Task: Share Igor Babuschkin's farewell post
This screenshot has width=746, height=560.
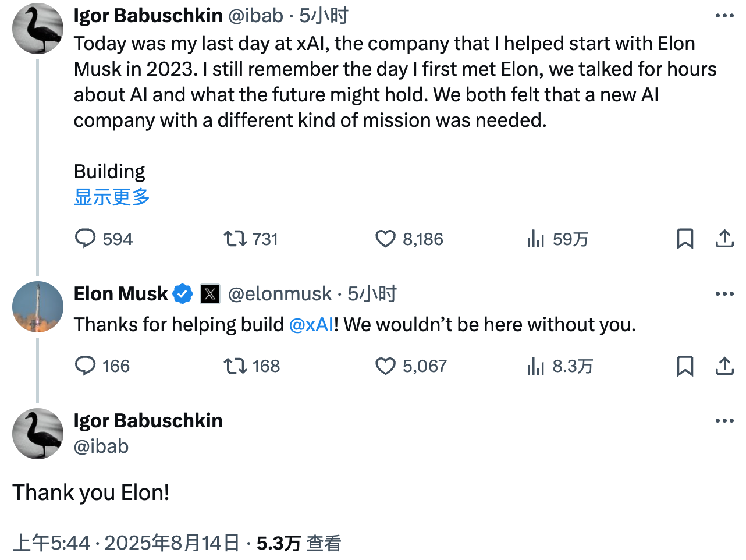Action: [x=724, y=239]
